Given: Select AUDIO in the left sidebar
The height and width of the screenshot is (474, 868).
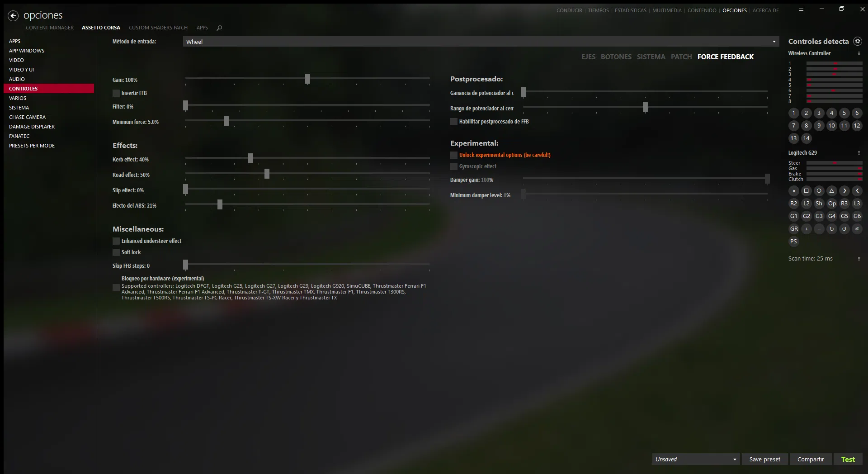Looking at the screenshot, I should pyautogui.click(x=17, y=79).
